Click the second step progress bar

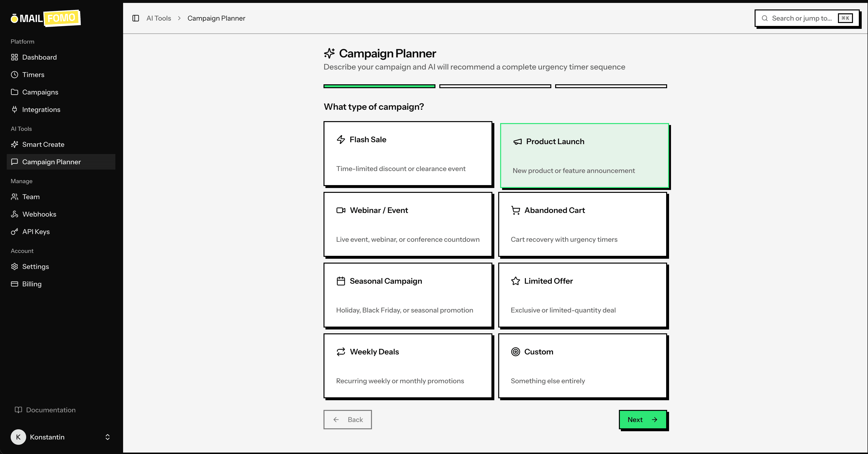click(x=495, y=86)
